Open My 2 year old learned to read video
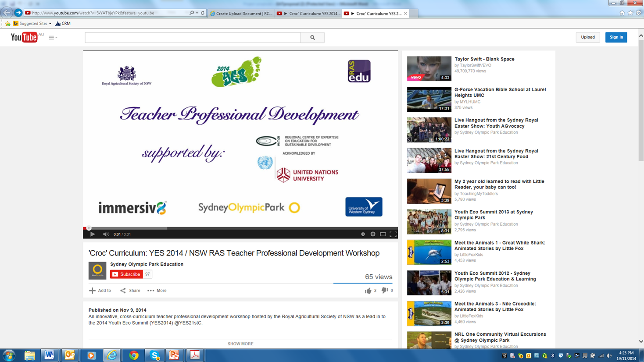The image size is (644, 362). (499, 184)
